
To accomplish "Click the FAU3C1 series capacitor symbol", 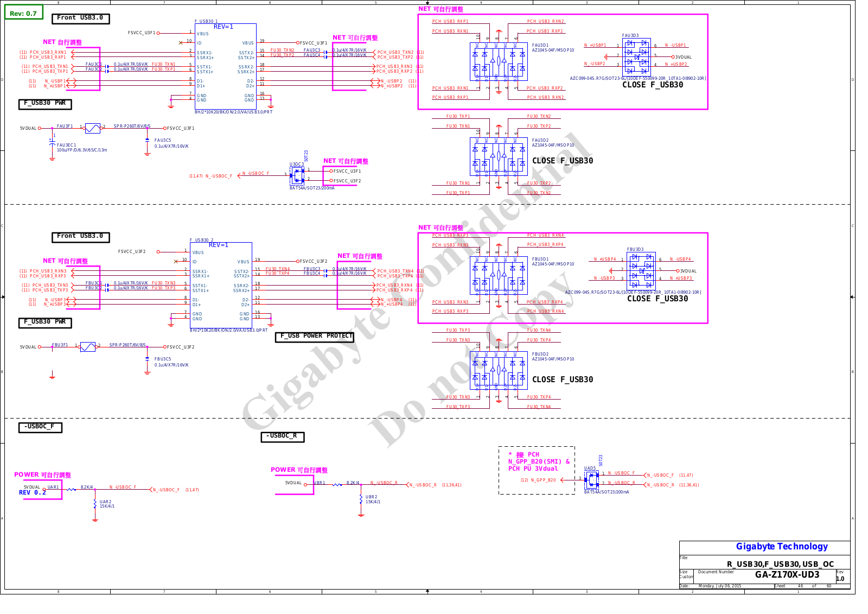I will point(107,67).
